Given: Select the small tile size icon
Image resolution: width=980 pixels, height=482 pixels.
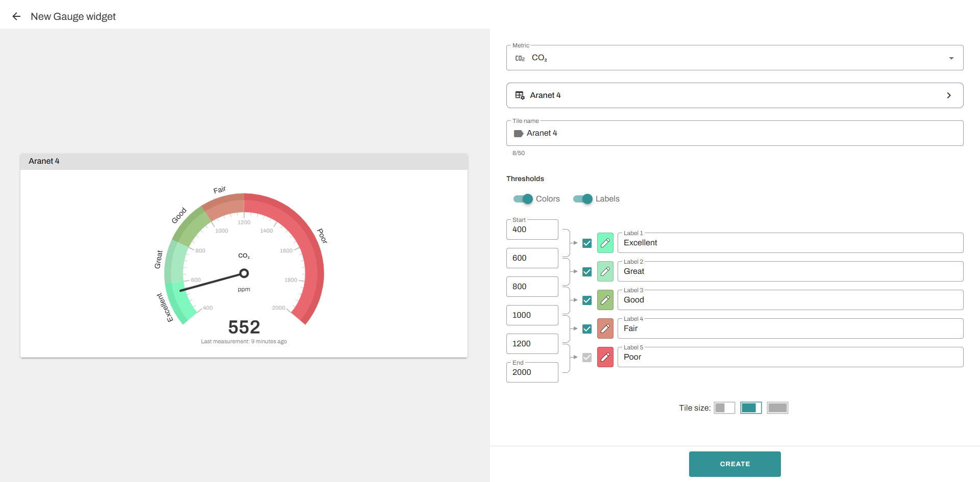Looking at the screenshot, I should pyautogui.click(x=724, y=408).
